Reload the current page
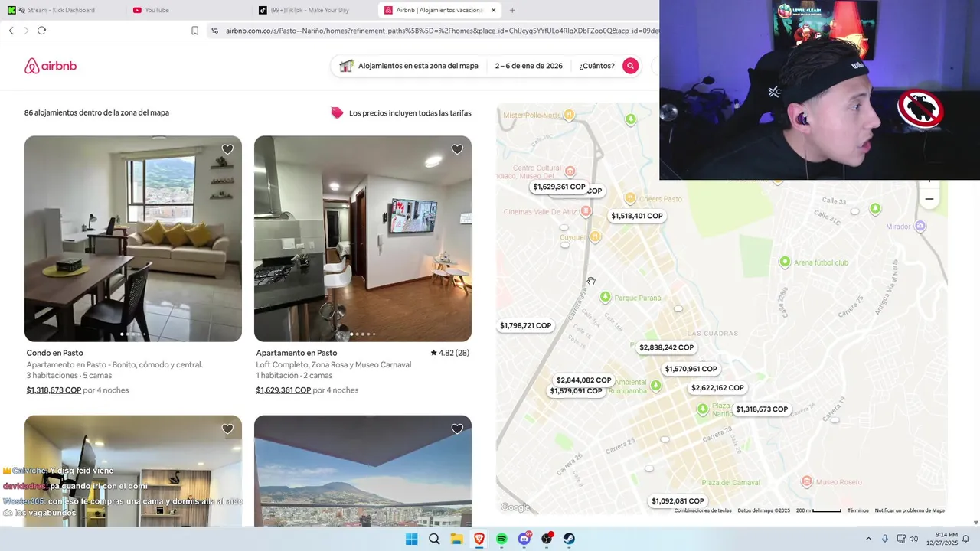This screenshot has width=980, height=551. [41, 31]
